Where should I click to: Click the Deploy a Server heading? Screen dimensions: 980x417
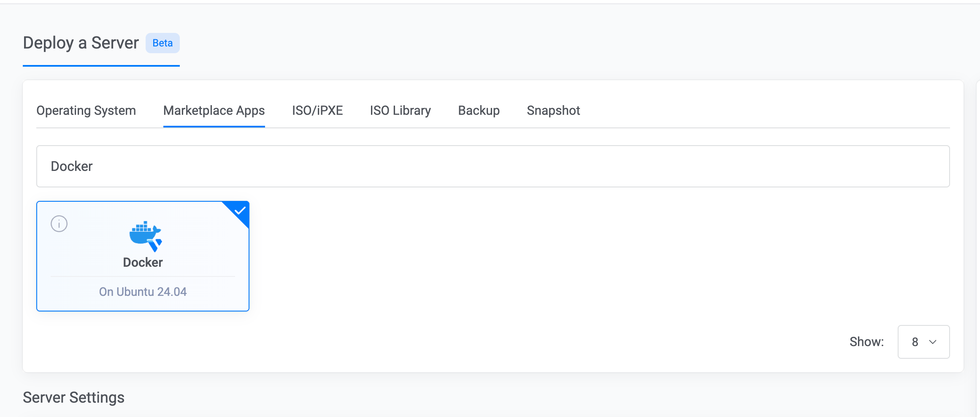click(81, 43)
